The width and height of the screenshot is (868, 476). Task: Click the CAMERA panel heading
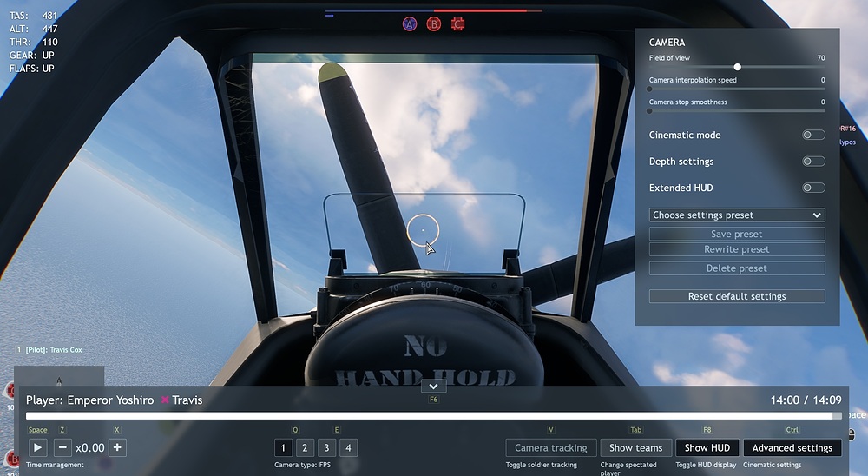pyautogui.click(x=667, y=43)
